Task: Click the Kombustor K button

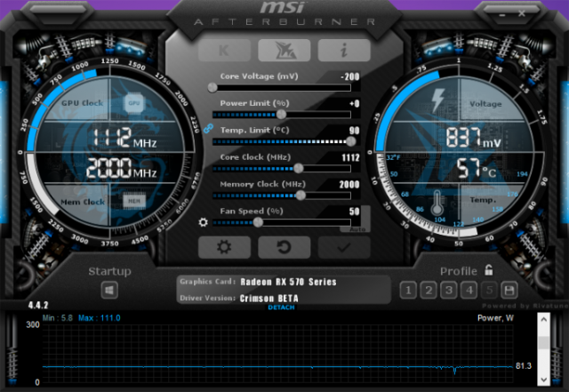Action: coord(224,50)
